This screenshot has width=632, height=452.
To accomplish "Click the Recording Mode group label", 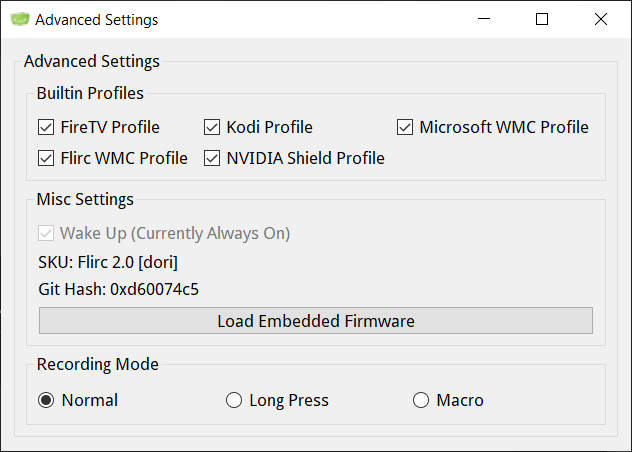I will 98,364.
